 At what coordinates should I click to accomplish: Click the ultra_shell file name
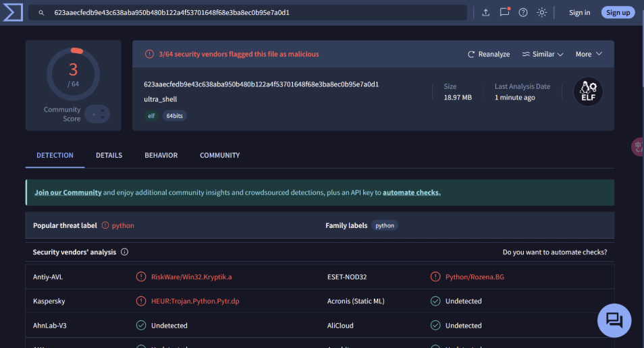coord(160,99)
